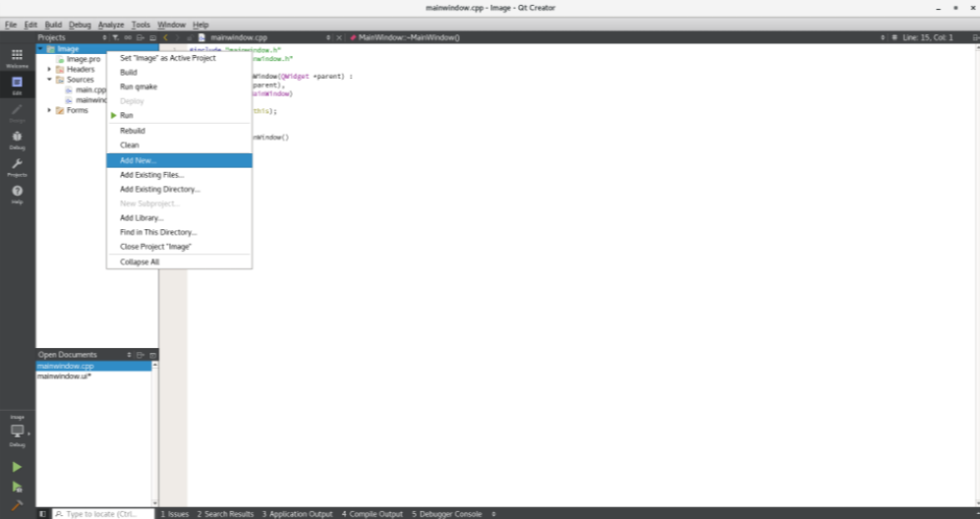Open the Build menu

pyautogui.click(x=53, y=25)
